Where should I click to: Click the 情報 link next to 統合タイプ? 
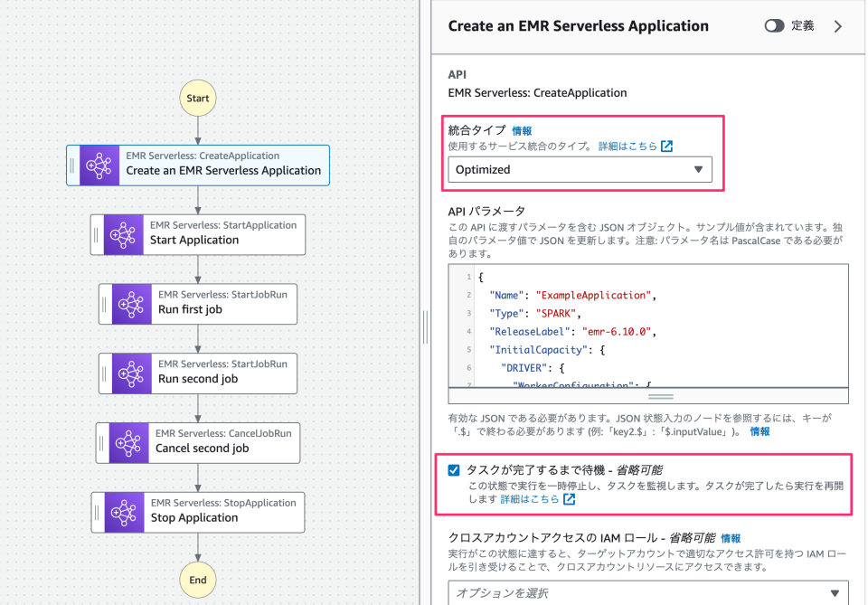coord(523,130)
